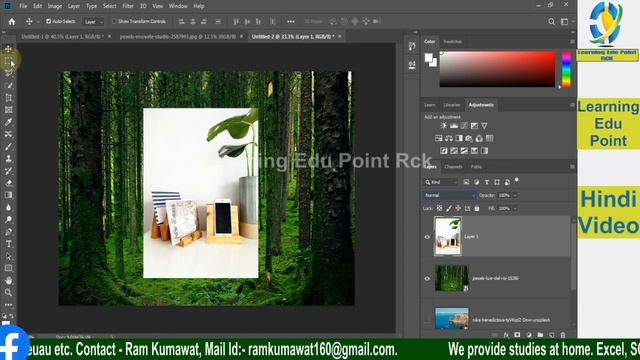Toggle Lock transparent pixels

pyautogui.click(x=439, y=208)
